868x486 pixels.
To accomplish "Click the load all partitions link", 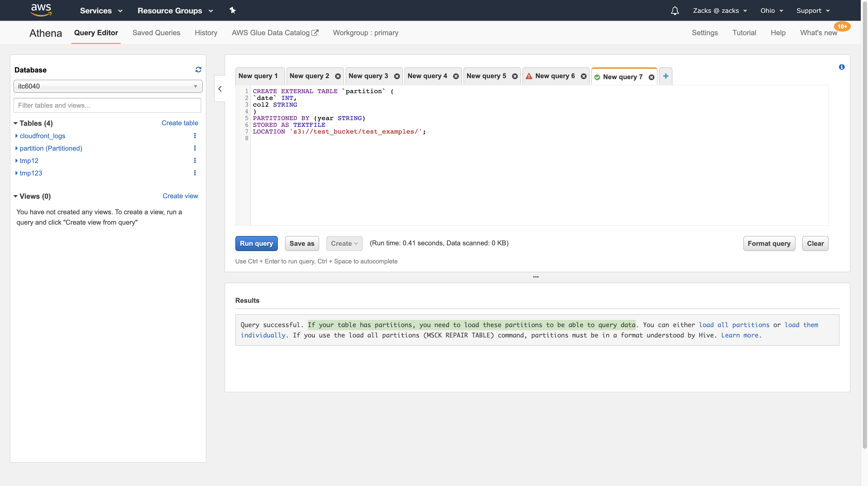I will click(x=734, y=325).
